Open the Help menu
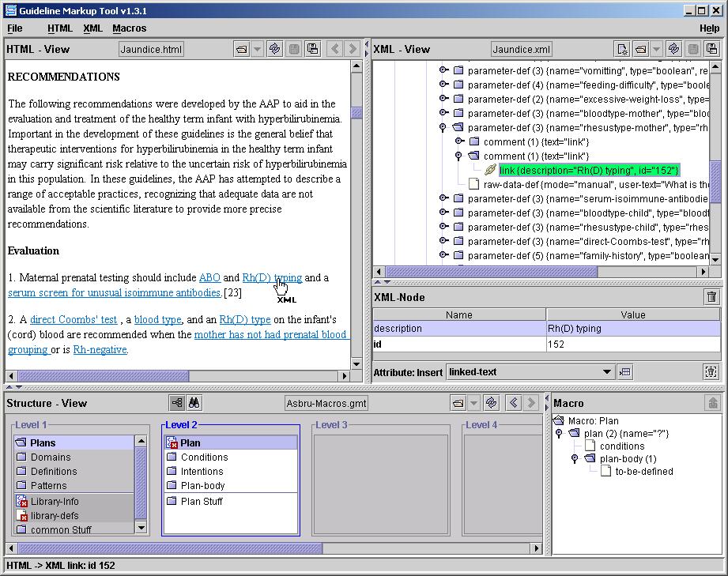The width and height of the screenshot is (728, 576). [710, 28]
